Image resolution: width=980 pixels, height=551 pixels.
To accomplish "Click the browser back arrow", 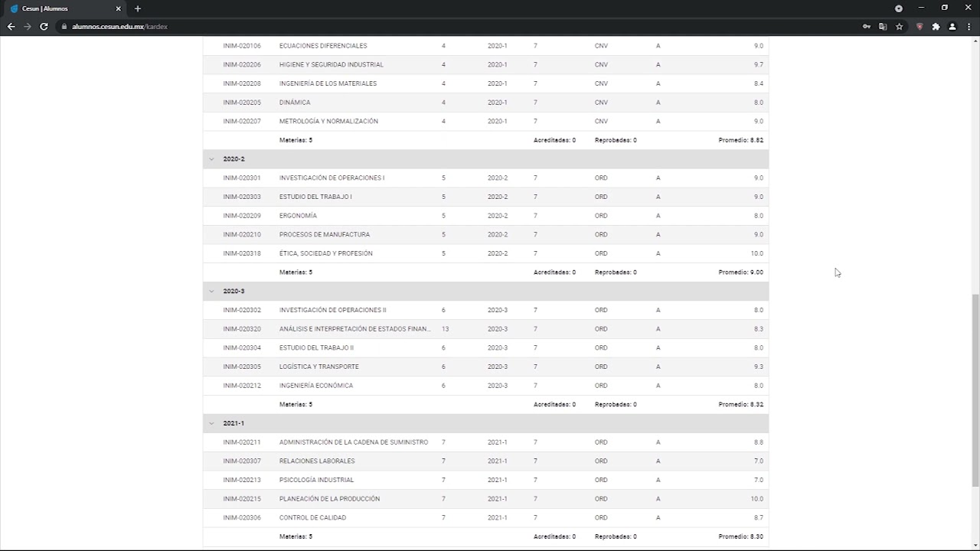I will tap(11, 27).
